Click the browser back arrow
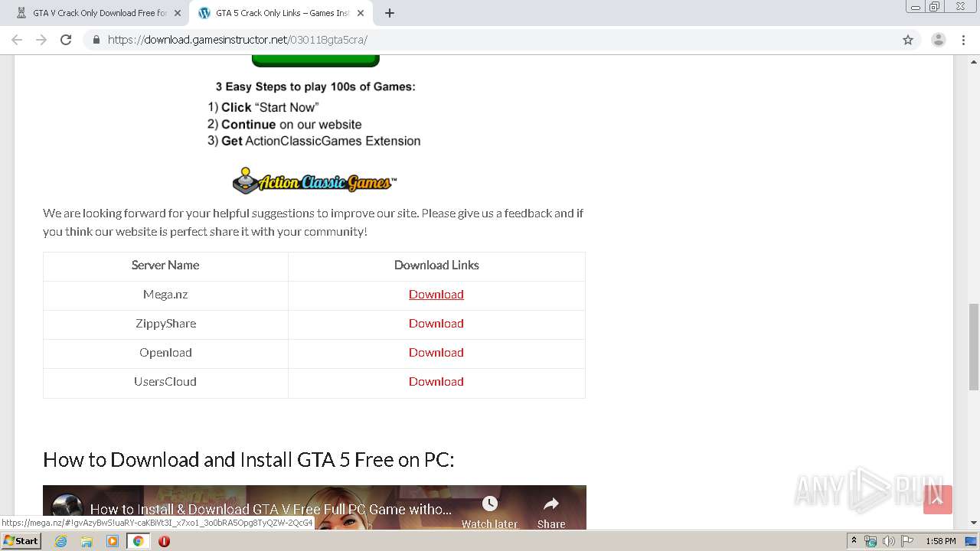Viewport: 980px width, 551px height. (17, 40)
